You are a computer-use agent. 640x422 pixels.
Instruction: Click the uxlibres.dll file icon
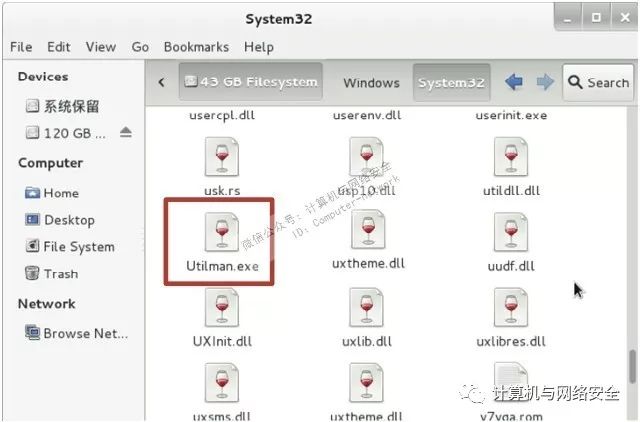point(511,307)
